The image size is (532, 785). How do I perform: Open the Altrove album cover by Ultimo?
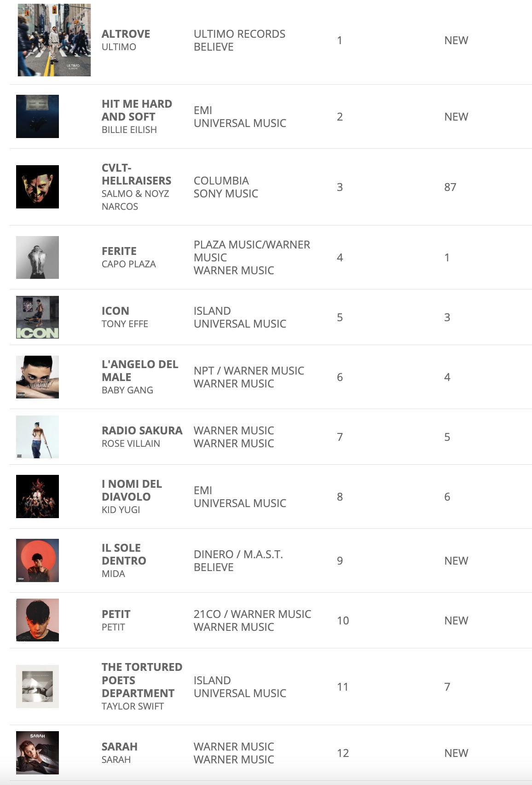(x=54, y=40)
